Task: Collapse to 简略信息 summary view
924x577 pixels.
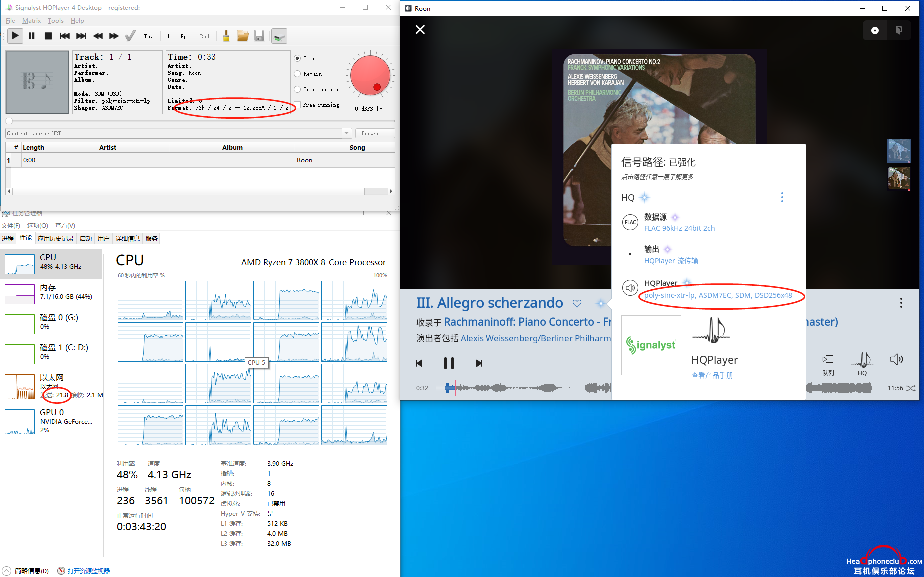Action: (x=26, y=571)
